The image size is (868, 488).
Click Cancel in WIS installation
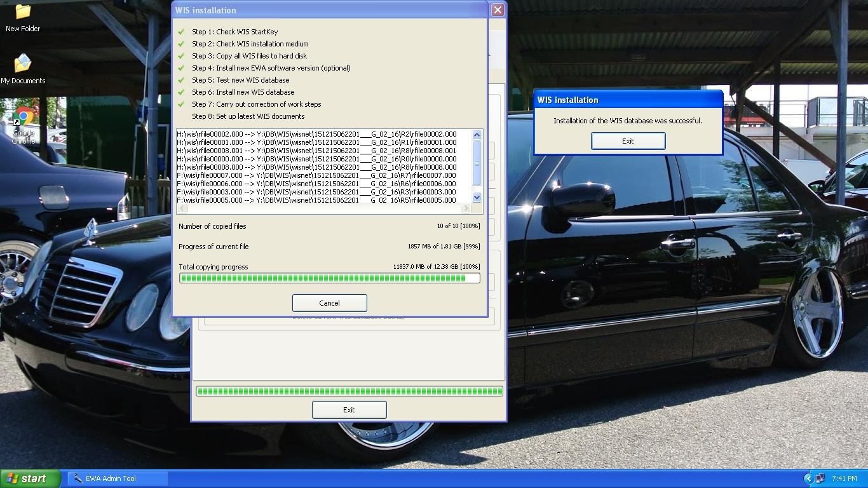pos(329,303)
